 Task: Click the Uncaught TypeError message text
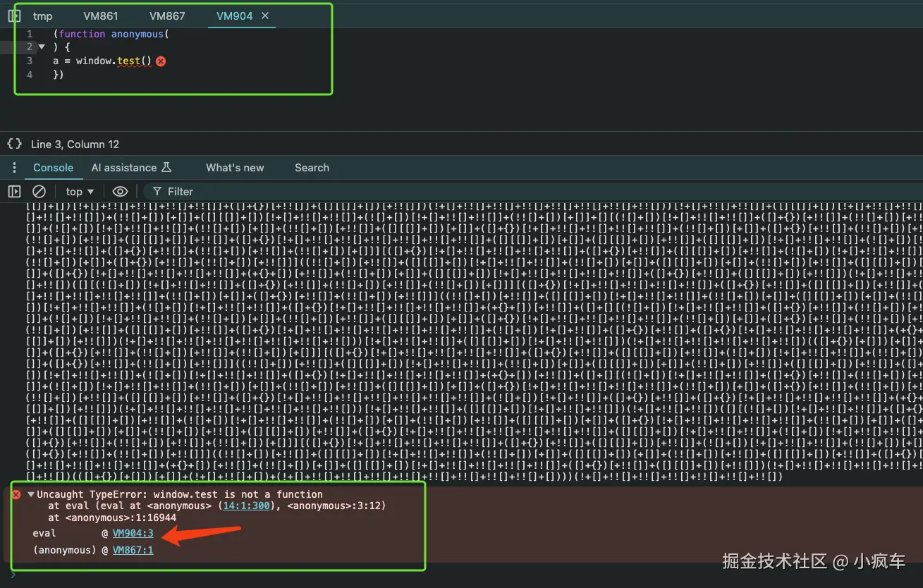click(x=180, y=494)
